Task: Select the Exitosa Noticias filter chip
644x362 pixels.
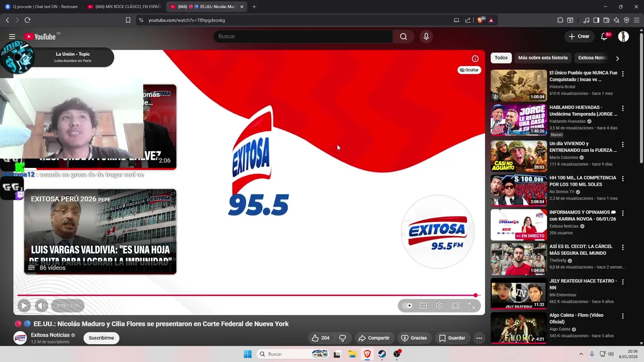Action: pos(593,58)
